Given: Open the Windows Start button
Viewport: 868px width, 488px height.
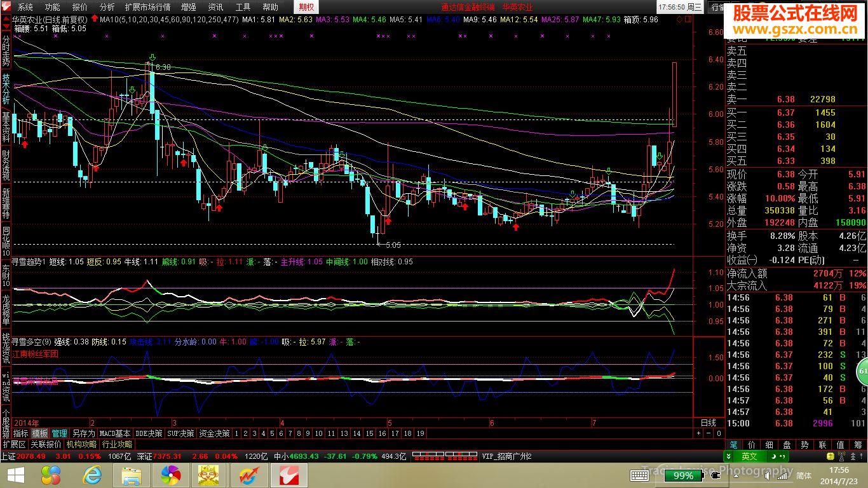Looking at the screenshot, I should (15, 475).
